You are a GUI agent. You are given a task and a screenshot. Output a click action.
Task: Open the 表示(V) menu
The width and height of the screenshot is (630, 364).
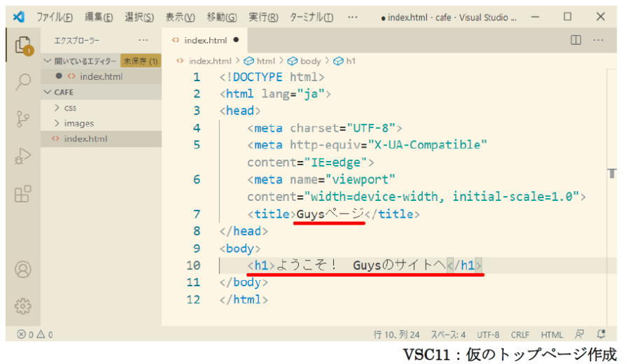coord(181,17)
